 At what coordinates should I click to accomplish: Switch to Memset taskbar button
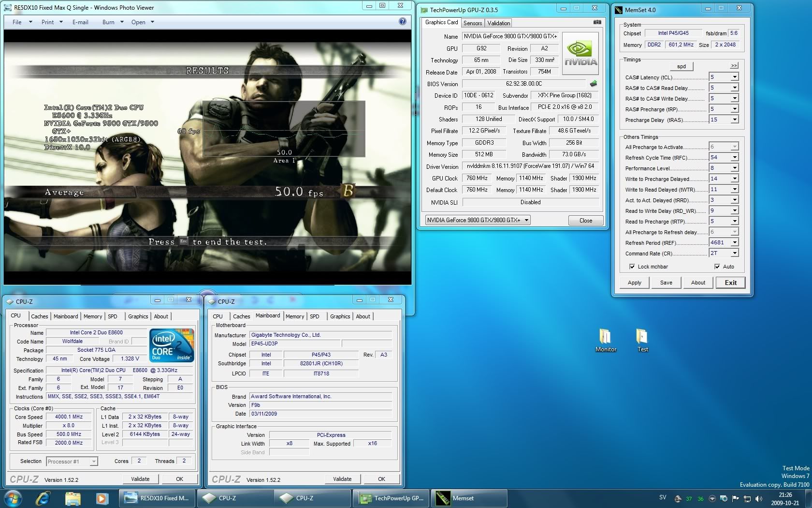469,498
